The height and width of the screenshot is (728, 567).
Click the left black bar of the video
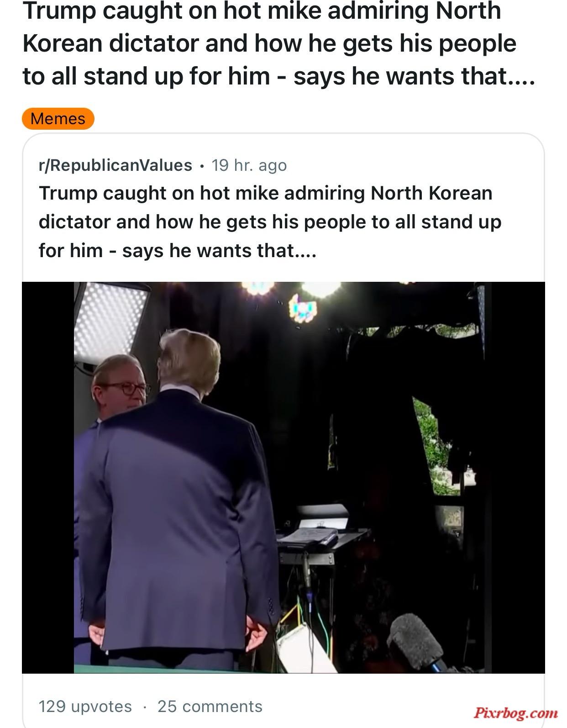pyautogui.click(x=48, y=477)
